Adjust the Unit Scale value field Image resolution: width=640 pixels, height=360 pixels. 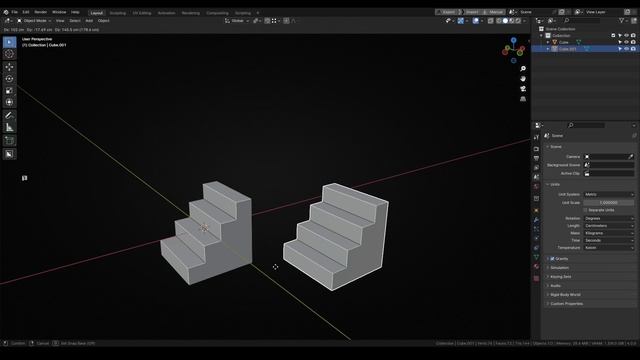(609, 203)
